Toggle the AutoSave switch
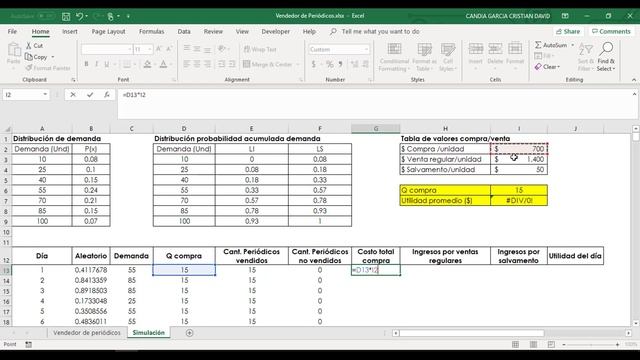This screenshot has width=640, height=360. point(46,16)
